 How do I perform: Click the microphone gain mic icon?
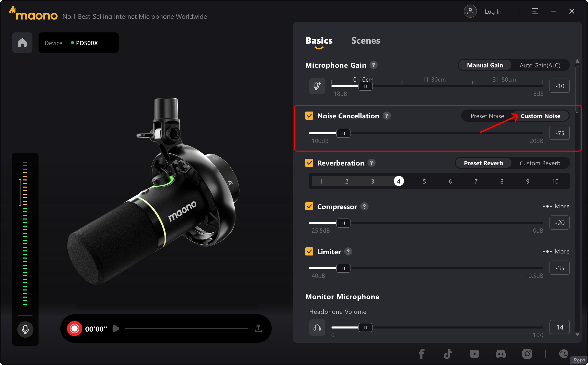[x=317, y=86]
